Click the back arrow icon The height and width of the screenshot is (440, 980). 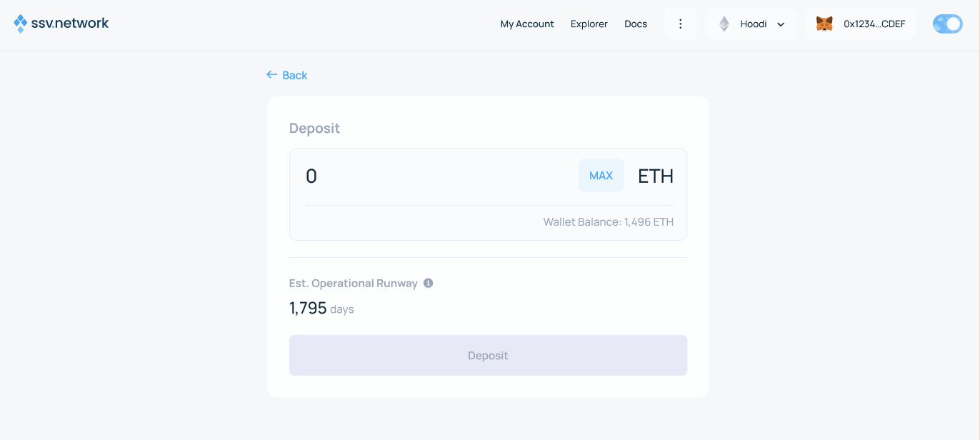271,74
